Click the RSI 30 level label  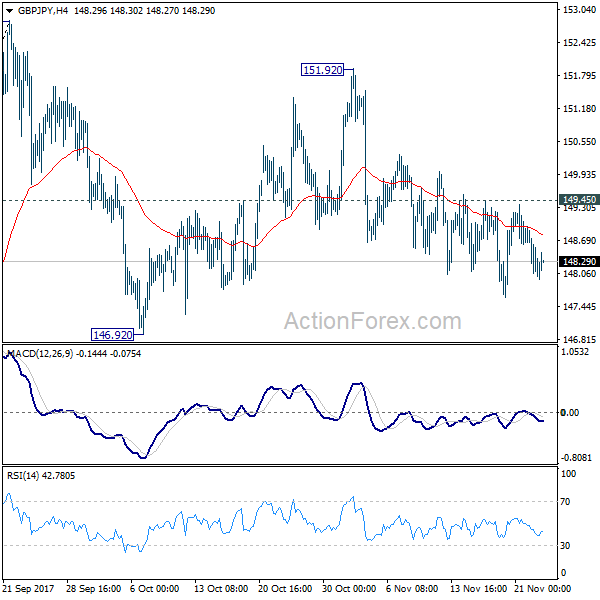(565, 546)
